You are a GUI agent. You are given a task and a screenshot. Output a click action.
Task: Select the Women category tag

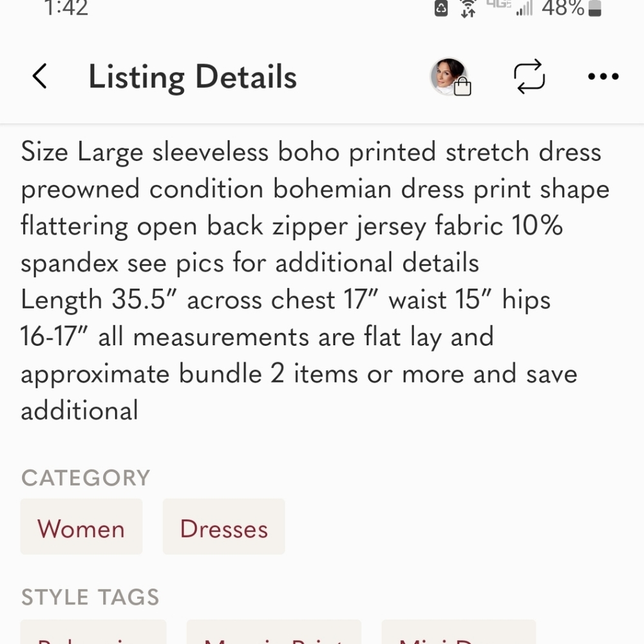81,527
